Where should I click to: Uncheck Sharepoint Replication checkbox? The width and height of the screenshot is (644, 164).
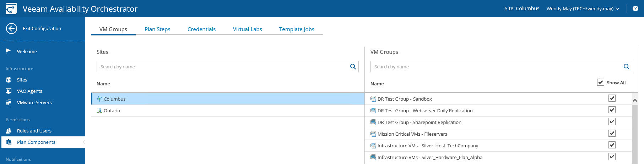point(612,121)
